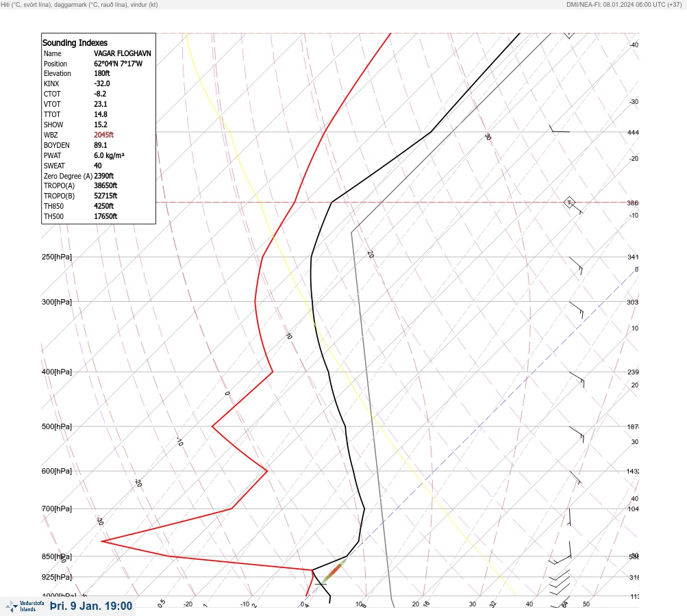
Task: Click the 'Position' row label
Action: click(x=55, y=64)
